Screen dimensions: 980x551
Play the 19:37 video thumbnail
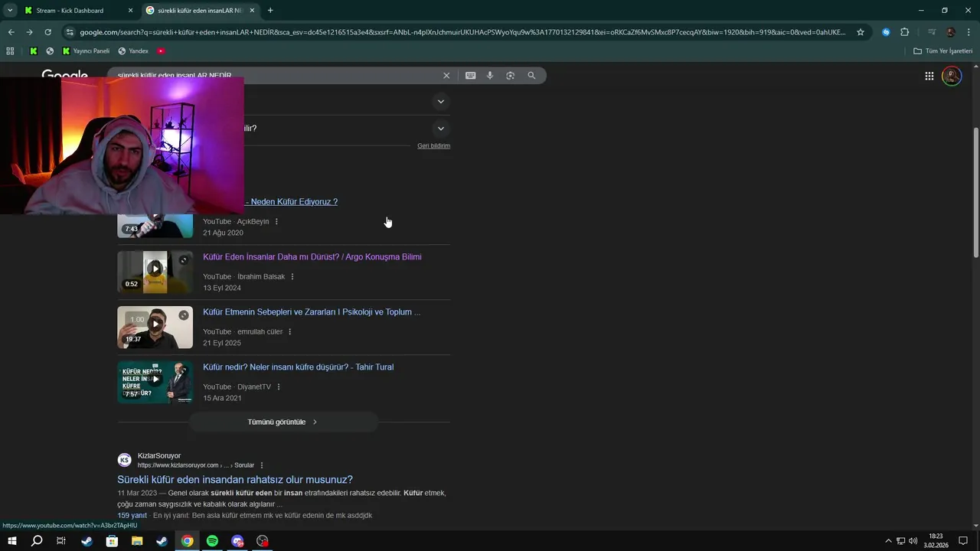click(155, 328)
